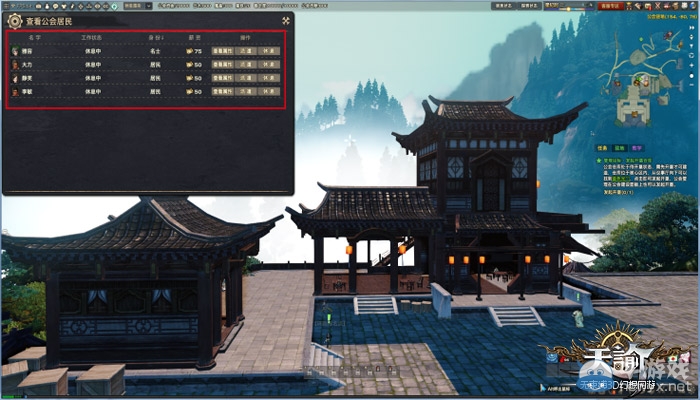Image resolution: width=700 pixels, height=400 pixels.
Task: Click the last action button in the 名士 row
Action: tap(269, 51)
